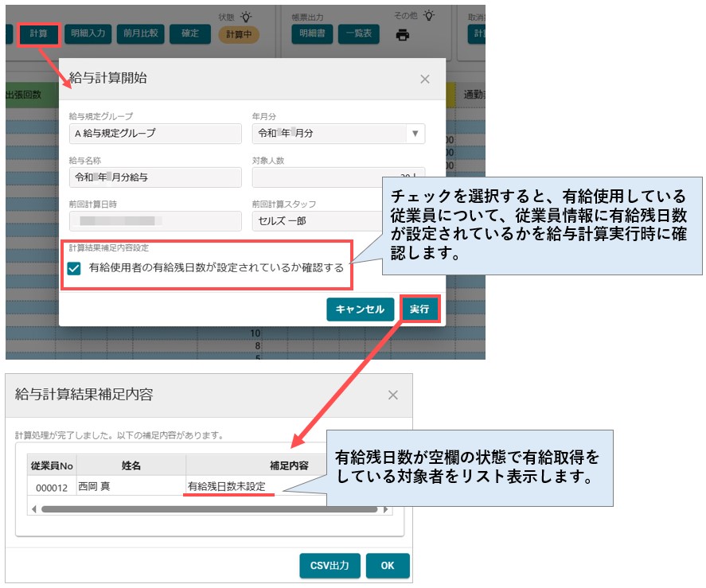Screen dimensions: 706x588
Task: Click the printer icon under その他
Action: tap(403, 35)
